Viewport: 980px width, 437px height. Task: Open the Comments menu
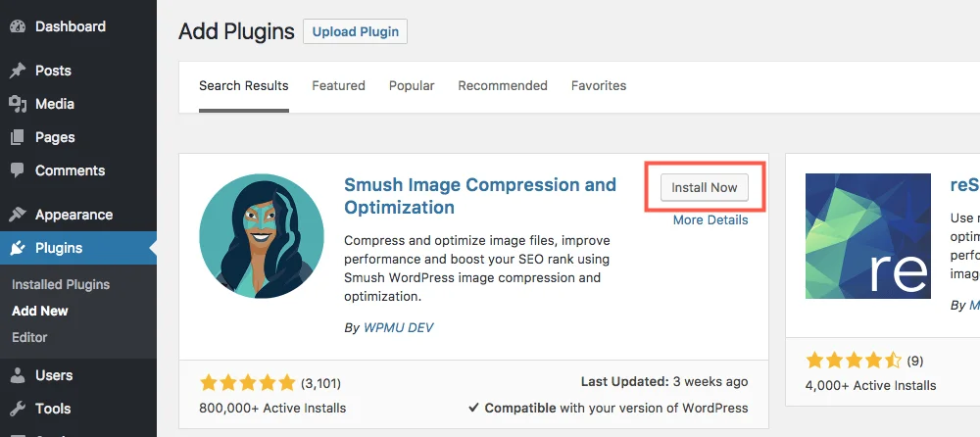coord(70,170)
